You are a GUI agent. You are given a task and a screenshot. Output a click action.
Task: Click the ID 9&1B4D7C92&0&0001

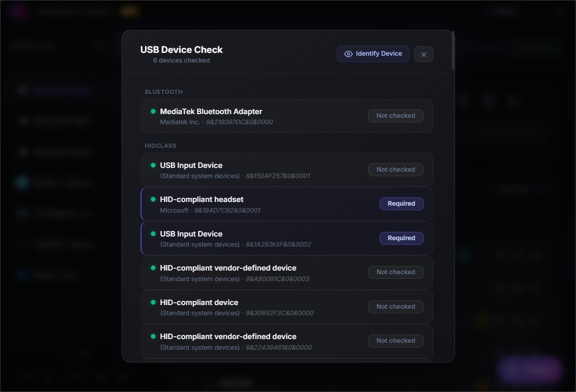[227, 210]
